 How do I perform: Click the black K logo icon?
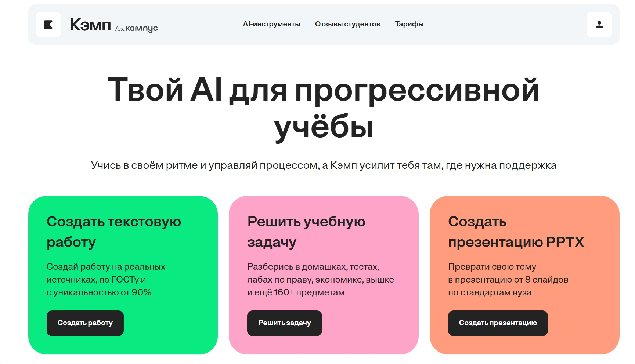48,25
